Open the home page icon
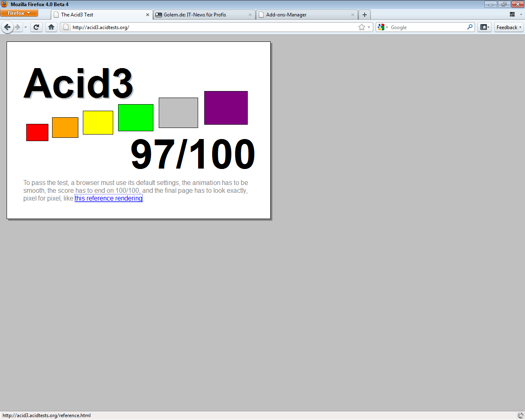Viewport: 525px width, 420px height. click(51, 27)
